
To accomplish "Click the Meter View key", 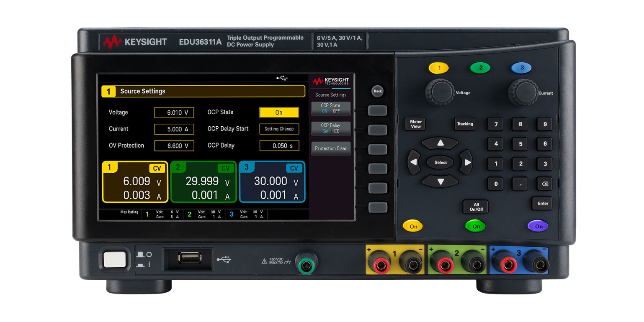I will 416,124.
